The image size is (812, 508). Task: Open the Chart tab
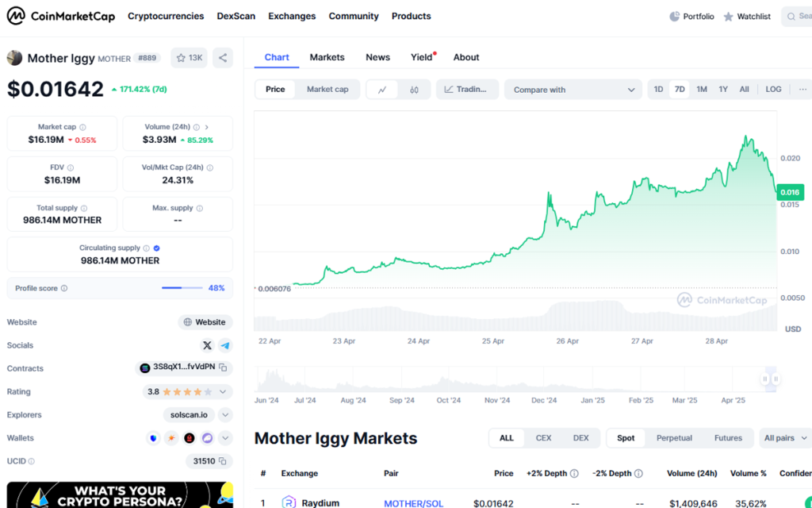277,57
